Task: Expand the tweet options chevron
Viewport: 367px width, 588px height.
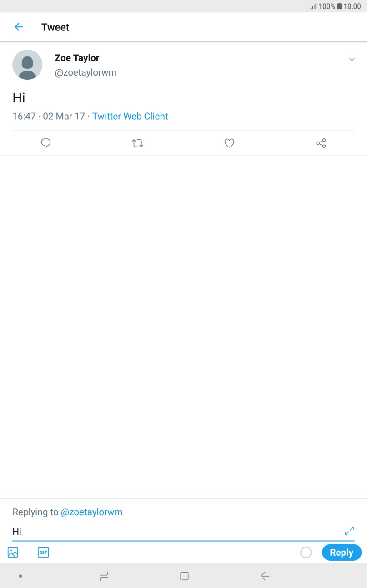Action: (352, 59)
